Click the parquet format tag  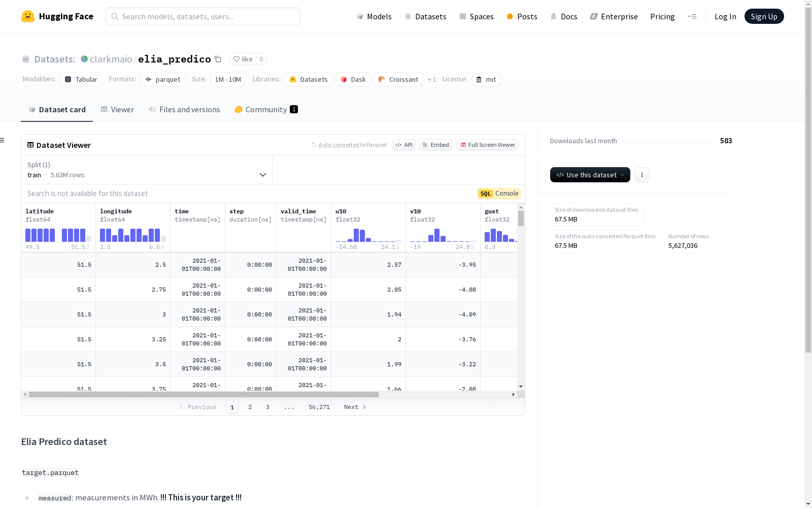coord(162,79)
